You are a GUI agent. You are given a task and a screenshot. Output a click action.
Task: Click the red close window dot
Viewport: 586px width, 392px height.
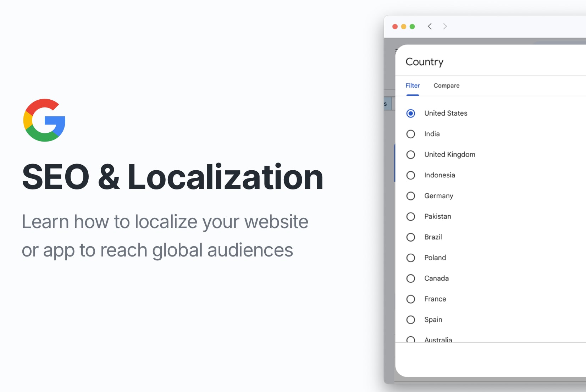pyautogui.click(x=395, y=27)
